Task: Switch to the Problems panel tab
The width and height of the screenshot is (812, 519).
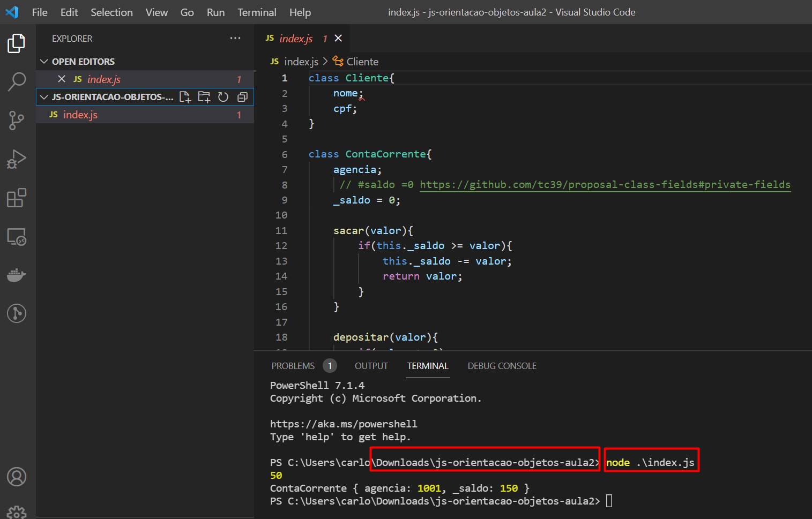Action: [x=293, y=366]
